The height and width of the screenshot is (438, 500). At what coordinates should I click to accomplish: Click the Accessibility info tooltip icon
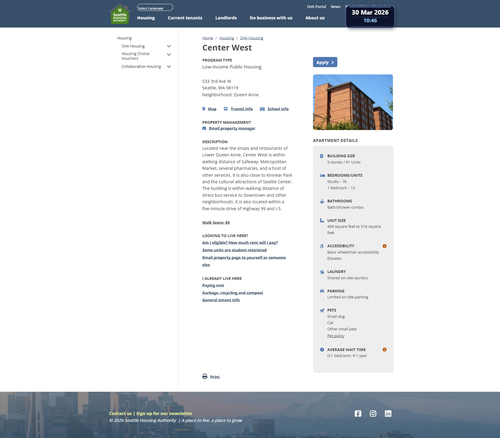click(384, 246)
